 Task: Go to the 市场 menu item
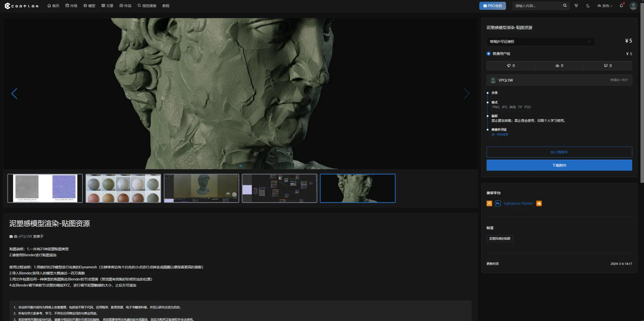pos(71,6)
